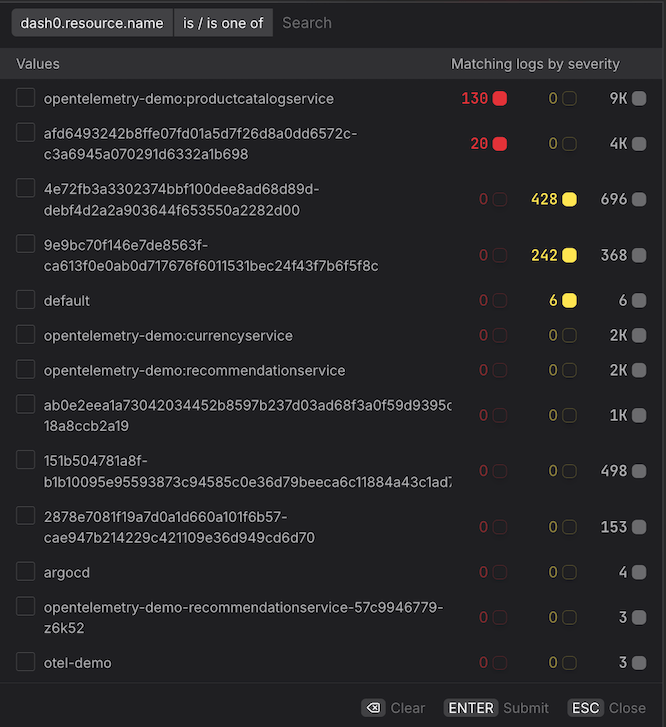Tick the 151b504781a8f row checkbox
This screenshot has width=666, height=727.
tap(26, 460)
